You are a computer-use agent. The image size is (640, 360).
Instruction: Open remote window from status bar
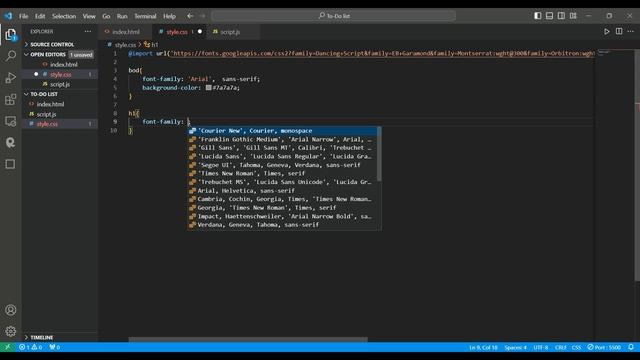pos(8,347)
